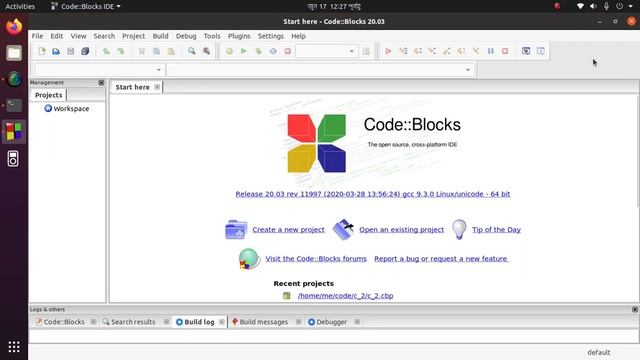
Task: Open the File menu
Action: point(37,36)
